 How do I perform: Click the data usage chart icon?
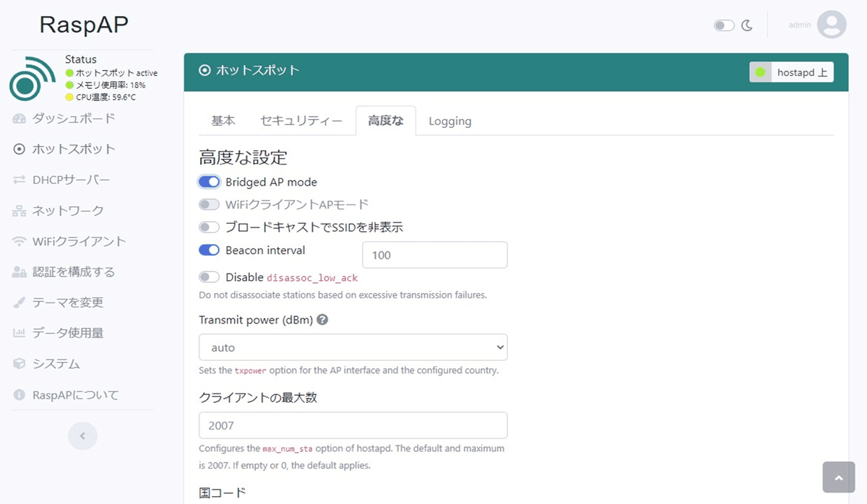(20, 334)
